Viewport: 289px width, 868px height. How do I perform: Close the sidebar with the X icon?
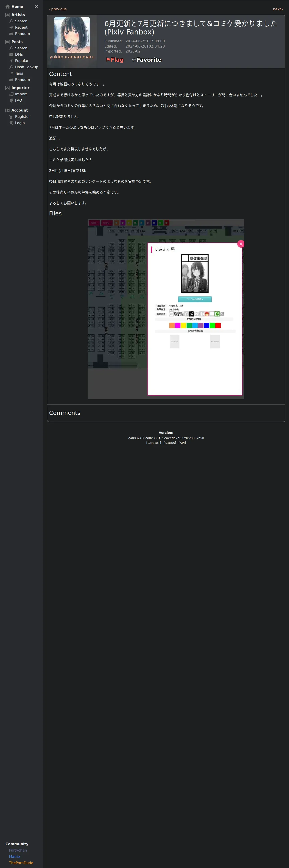click(36, 7)
